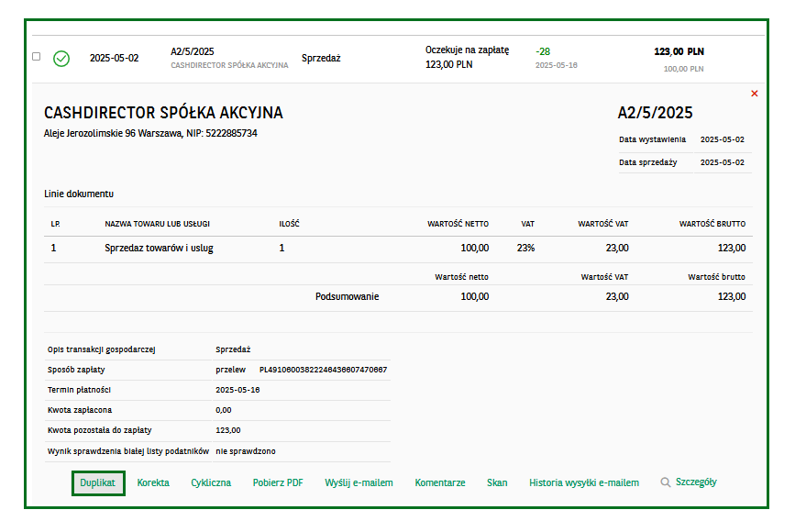Click 'Sprzedaz towarów i uslug' line item
The width and height of the screenshot is (795, 532).
[159, 248]
